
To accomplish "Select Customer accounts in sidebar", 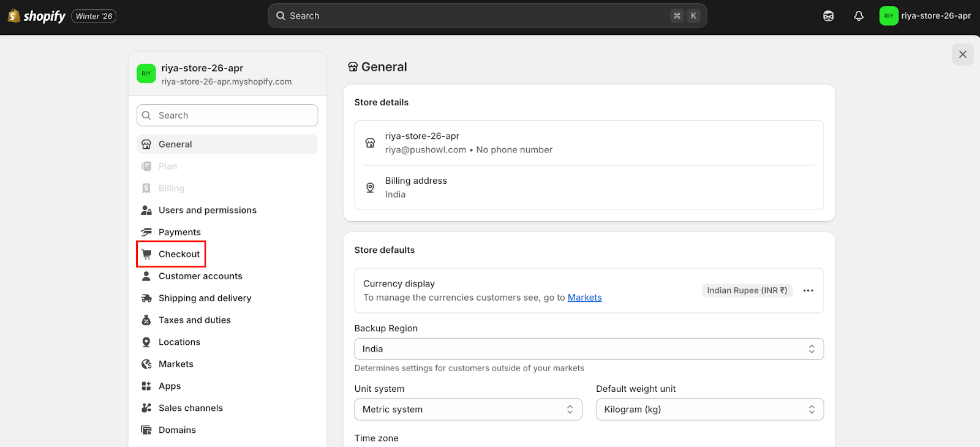I will click(200, 276).
